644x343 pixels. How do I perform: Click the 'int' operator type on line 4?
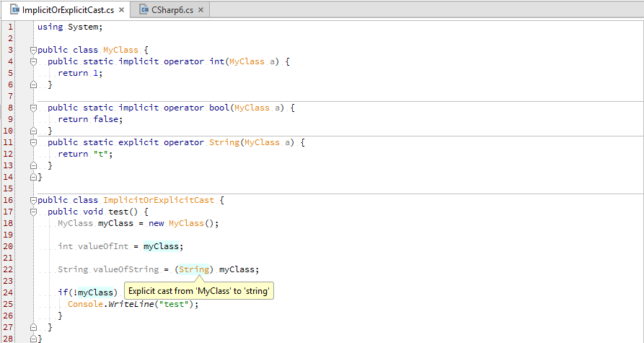tap(217, 61)
